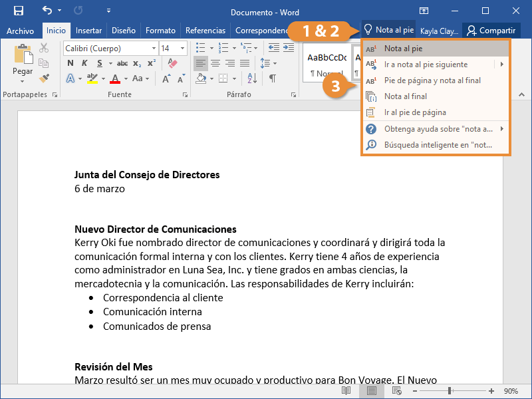Justify the paragraph text

pyautogui.click(x=245, y=63)
